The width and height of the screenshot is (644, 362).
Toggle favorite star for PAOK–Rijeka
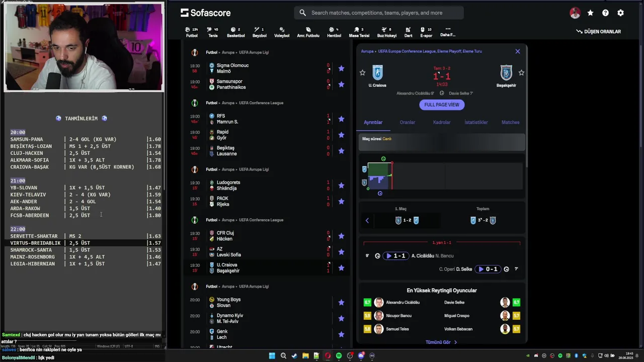[x=341, y=201]
